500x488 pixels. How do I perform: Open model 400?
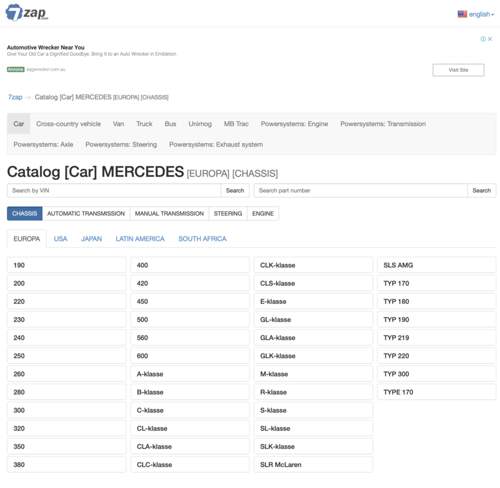(190, 265)
